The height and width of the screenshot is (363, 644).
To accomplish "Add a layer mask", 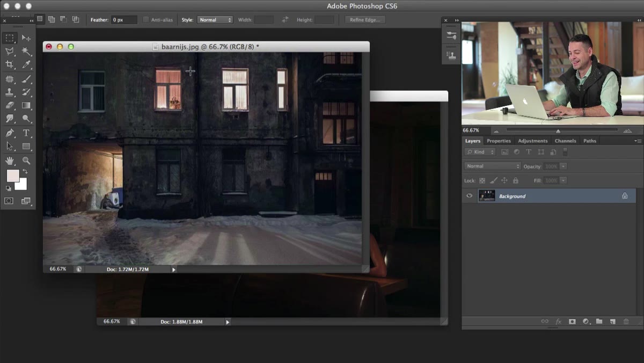I will [572, 321].
